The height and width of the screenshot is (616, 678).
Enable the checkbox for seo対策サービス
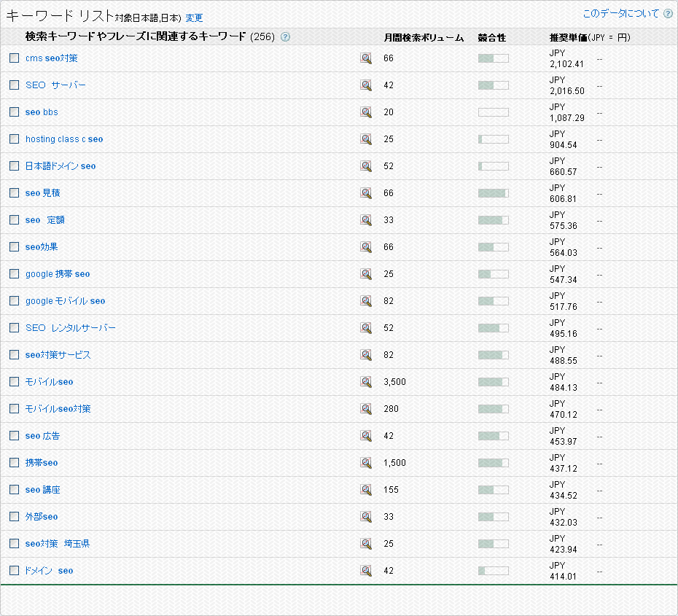click(x=14, y=355)
